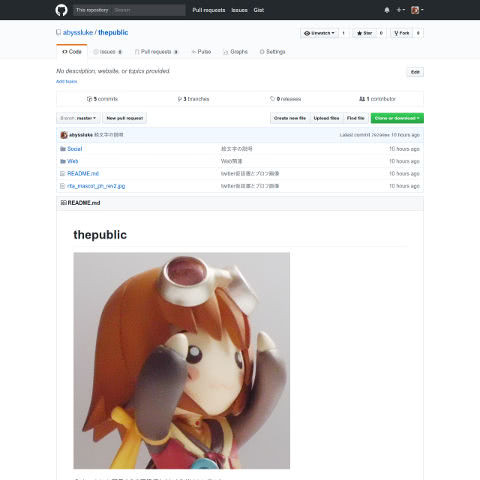The image size is (480, 480).
Task: Expand Clone or download dropdown
Action: tap(397, 118)
